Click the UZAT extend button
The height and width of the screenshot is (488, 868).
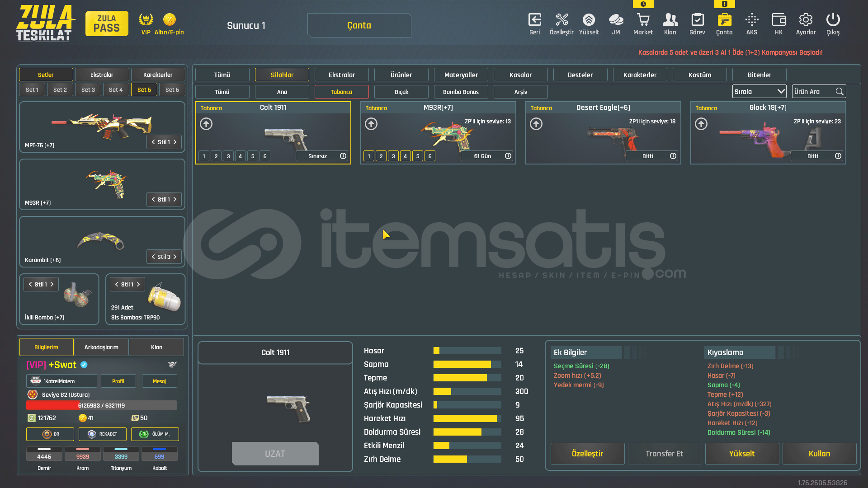(x=275, y=454)
